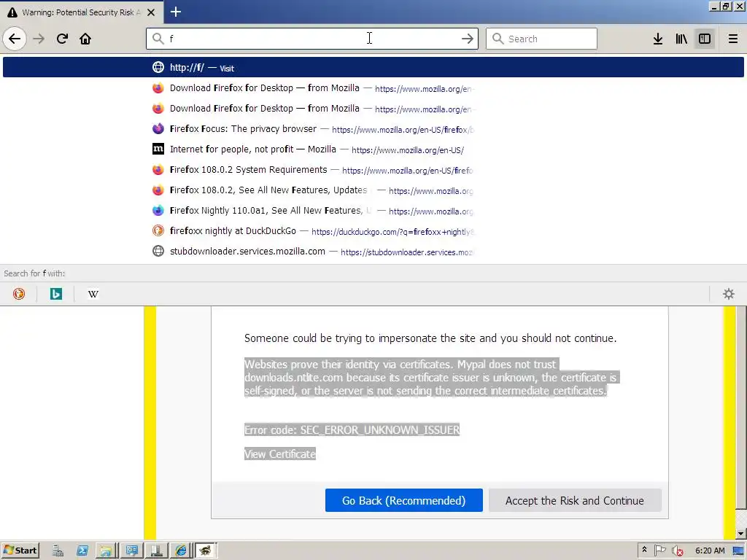Open Windows Explorer folder on taskbar
This screenshot has width=747, height=560.
point(107,551)
